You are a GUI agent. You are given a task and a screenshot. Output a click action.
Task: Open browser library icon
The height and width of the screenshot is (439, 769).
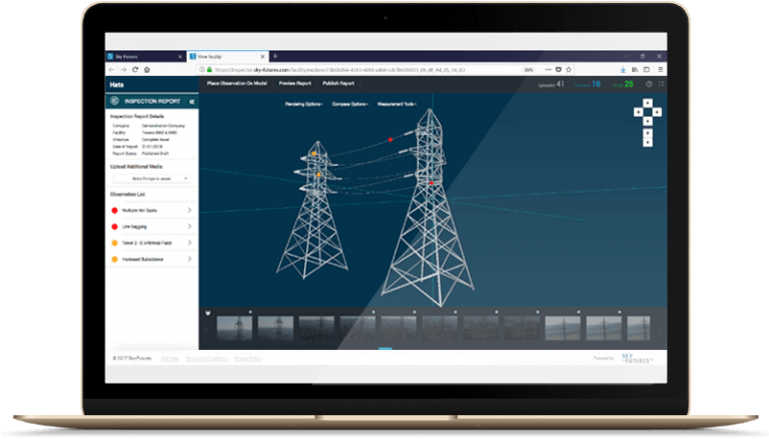635,70
